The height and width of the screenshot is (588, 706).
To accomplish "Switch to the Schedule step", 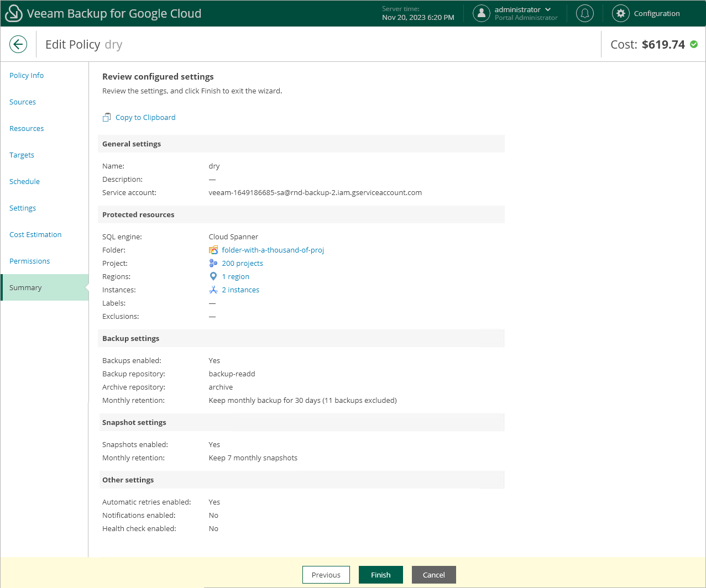I will point(24,181).
